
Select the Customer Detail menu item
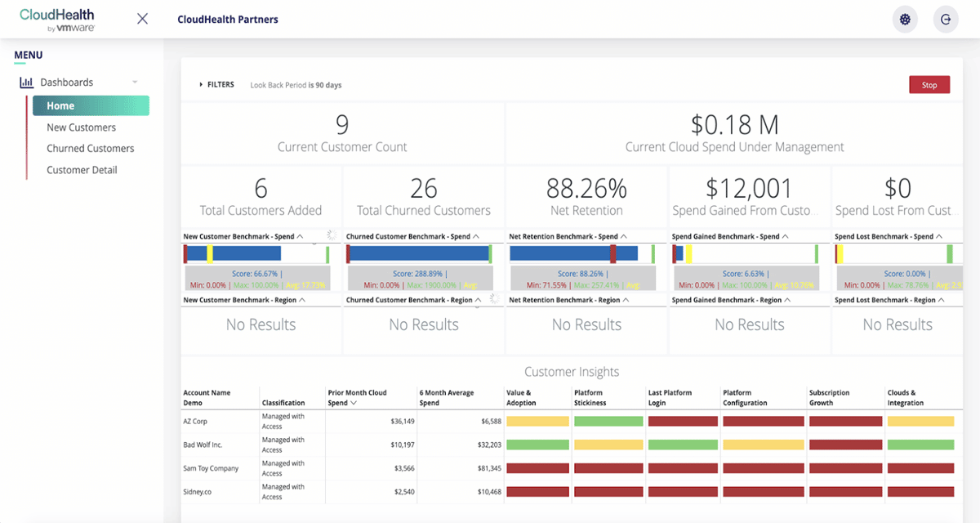[82, 170]
